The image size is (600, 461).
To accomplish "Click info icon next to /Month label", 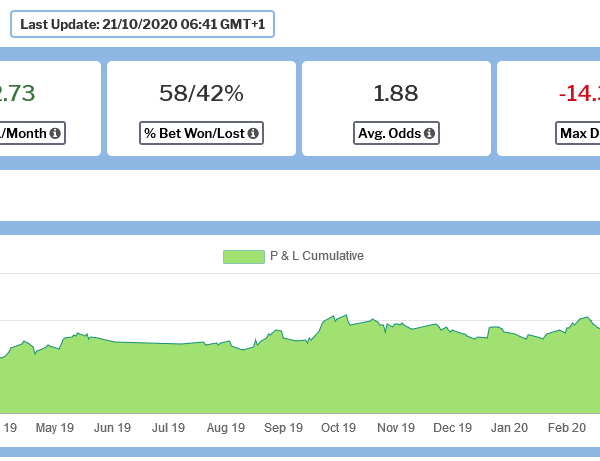I will click(x=55, y=133).
